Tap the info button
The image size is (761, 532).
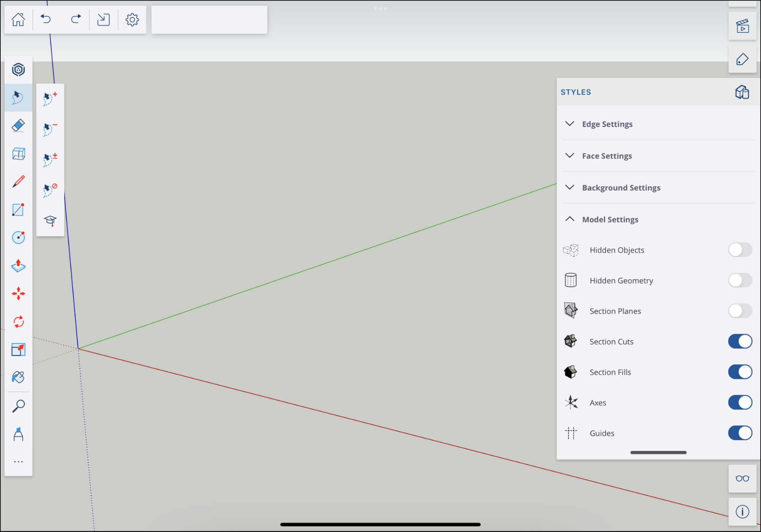743,511
